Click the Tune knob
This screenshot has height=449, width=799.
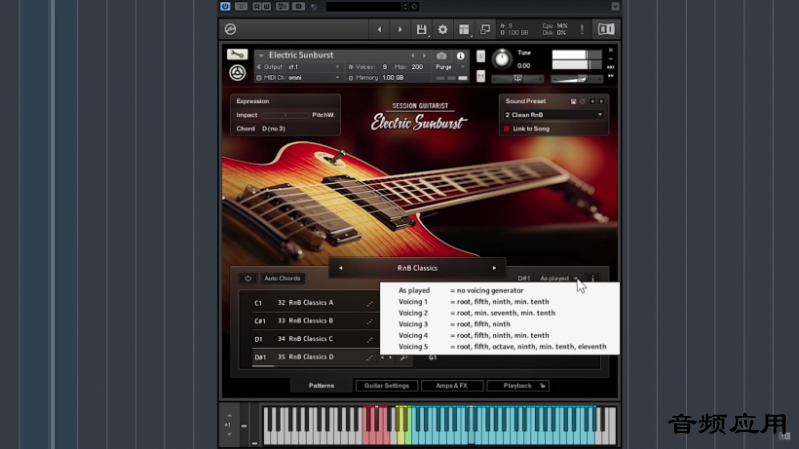coord(502,59)
